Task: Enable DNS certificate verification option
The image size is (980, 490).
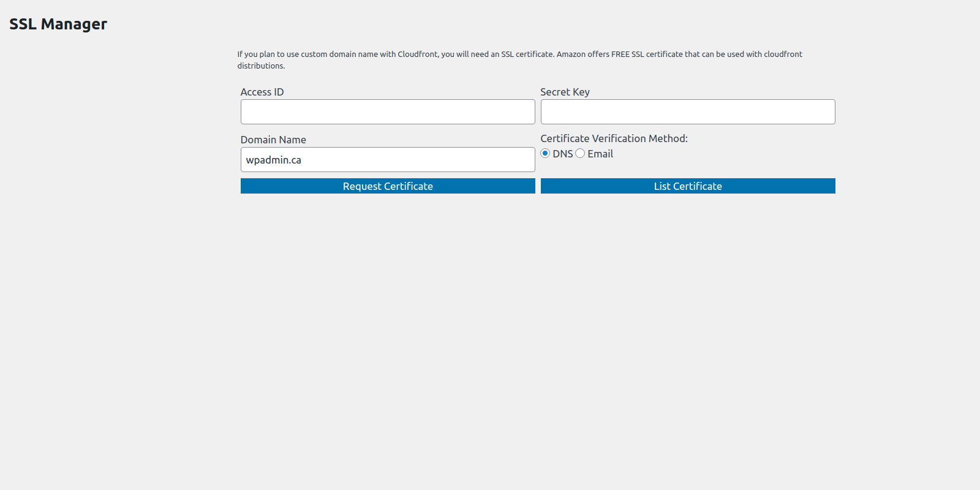Action: click(545, 153)
